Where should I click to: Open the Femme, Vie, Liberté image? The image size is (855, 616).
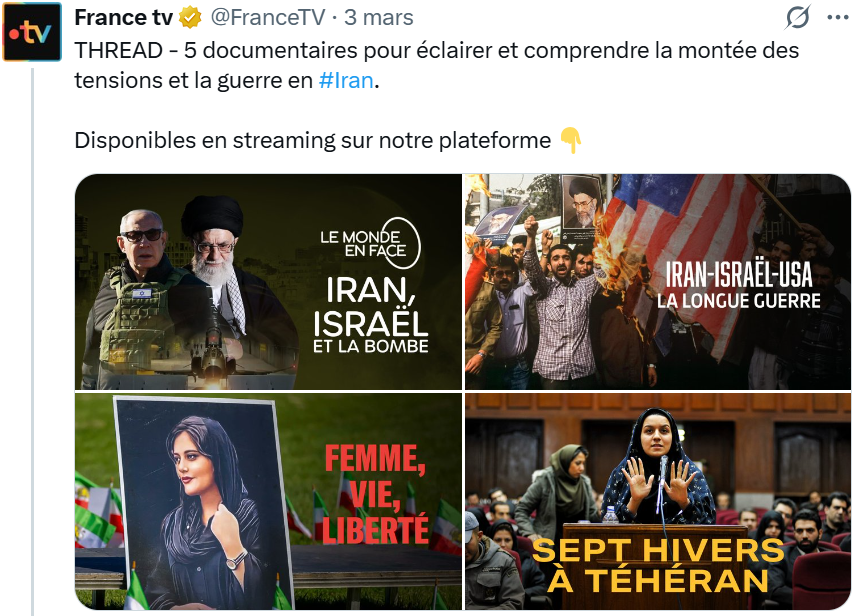268,501
